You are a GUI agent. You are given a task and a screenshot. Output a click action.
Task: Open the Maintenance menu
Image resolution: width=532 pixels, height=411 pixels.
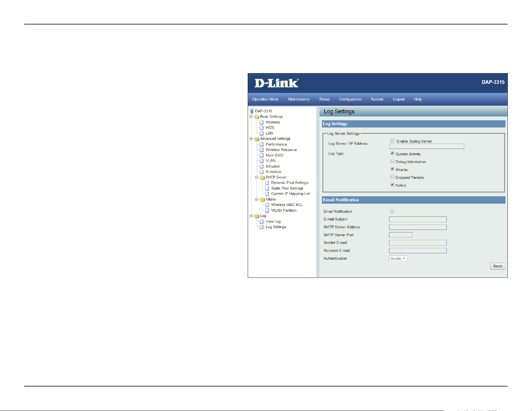click(x=299, y=99)
